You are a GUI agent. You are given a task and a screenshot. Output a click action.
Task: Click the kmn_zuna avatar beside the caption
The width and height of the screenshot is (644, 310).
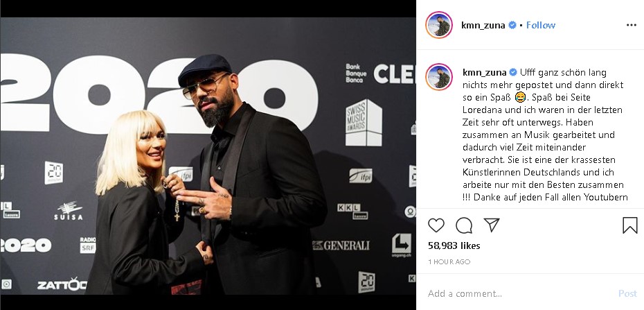439,76
